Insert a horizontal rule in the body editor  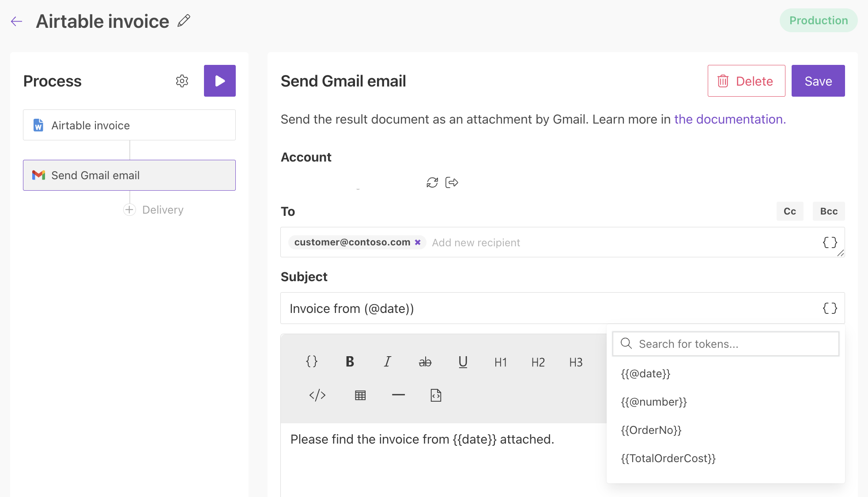coord(398,395)
